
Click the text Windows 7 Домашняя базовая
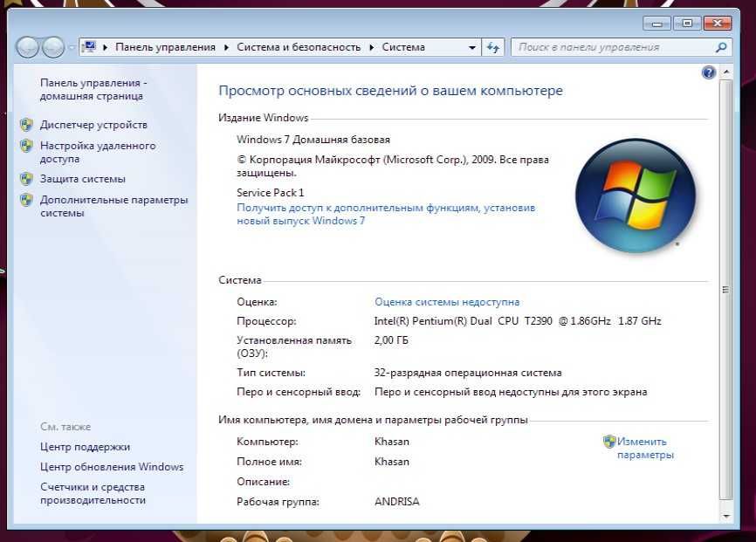click(313, 140)
